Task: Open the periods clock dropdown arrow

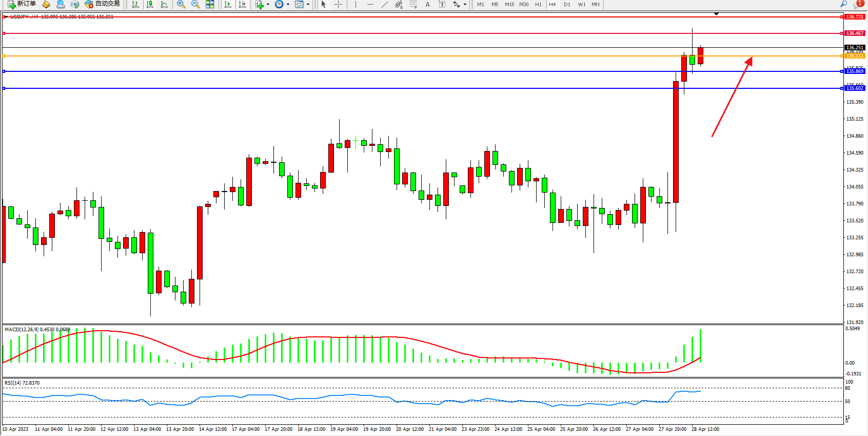Action: tap(288, 4)
